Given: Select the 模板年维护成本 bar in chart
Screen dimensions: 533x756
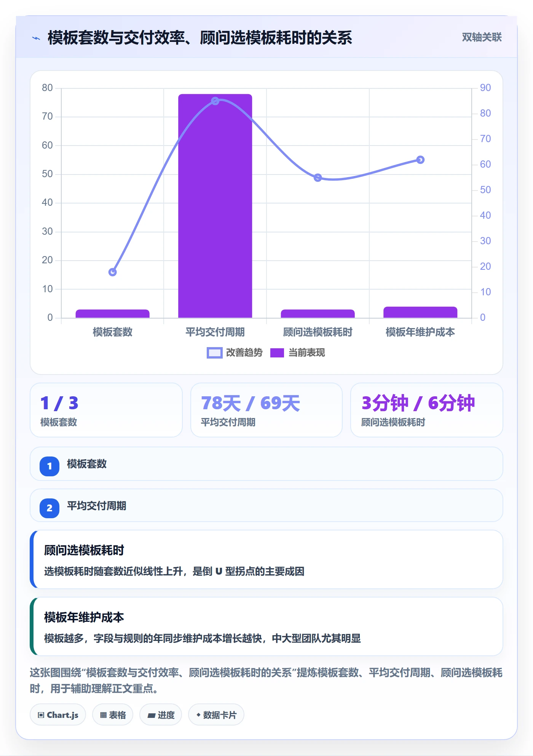Looking at the screenshot, I should pyautogui.click(x=420, y=312).
